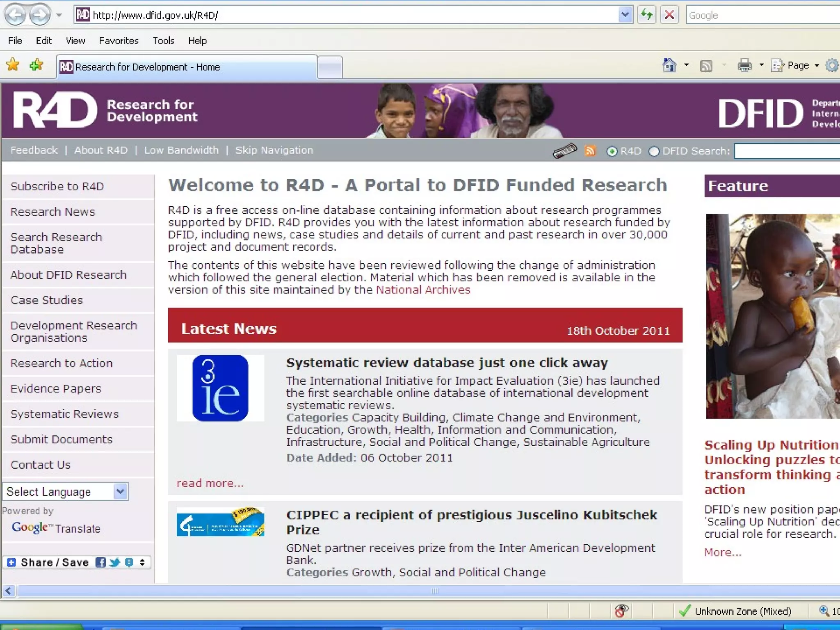This screenshot has width=840, height=630.
Task: Click the Print toolbar icon
Action: pyautogui.click(x=744, y=65)
